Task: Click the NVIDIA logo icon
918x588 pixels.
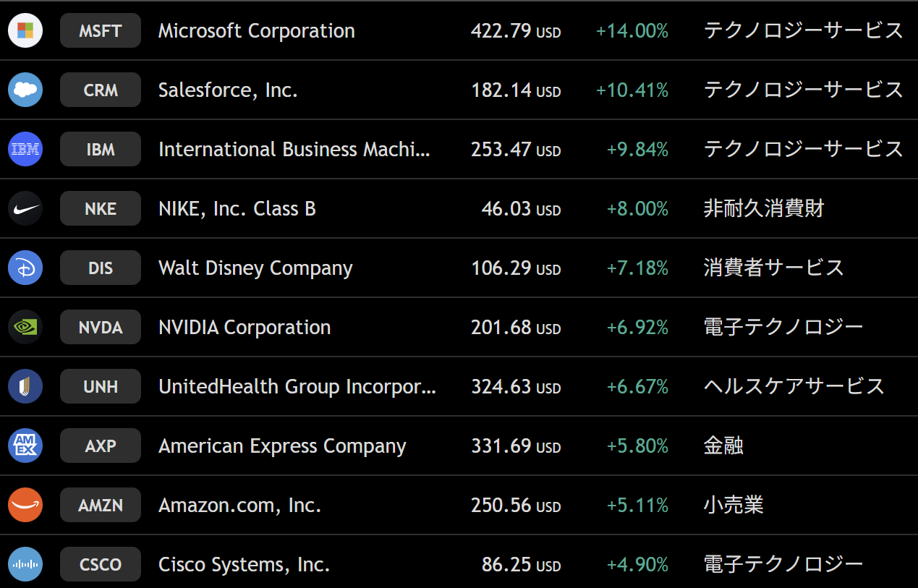Action: tap(25, 328)
